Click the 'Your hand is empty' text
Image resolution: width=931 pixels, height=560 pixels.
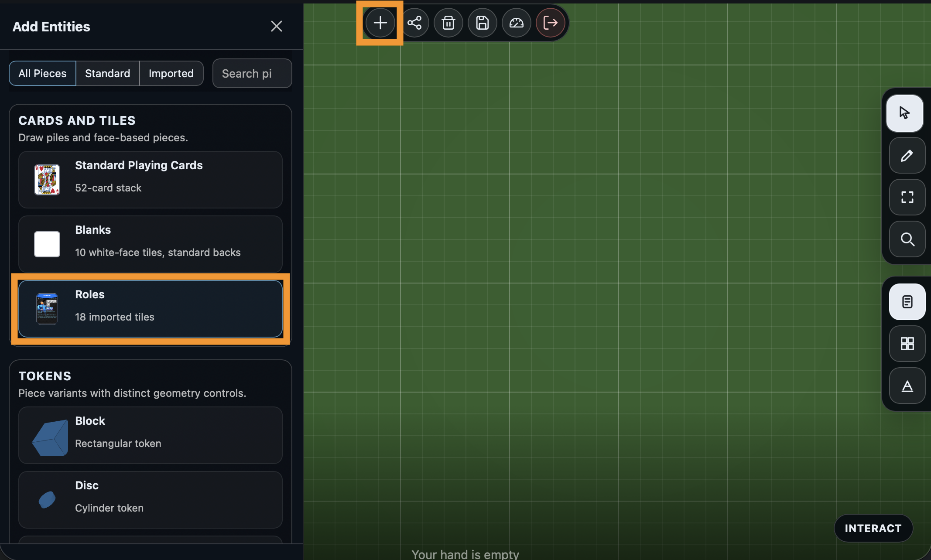click(465, 554)
